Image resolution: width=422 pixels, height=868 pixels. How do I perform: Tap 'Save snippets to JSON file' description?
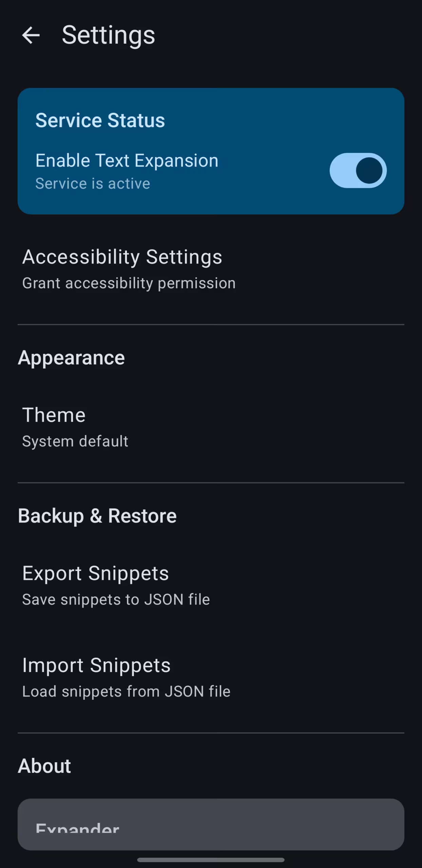(116, 599)
